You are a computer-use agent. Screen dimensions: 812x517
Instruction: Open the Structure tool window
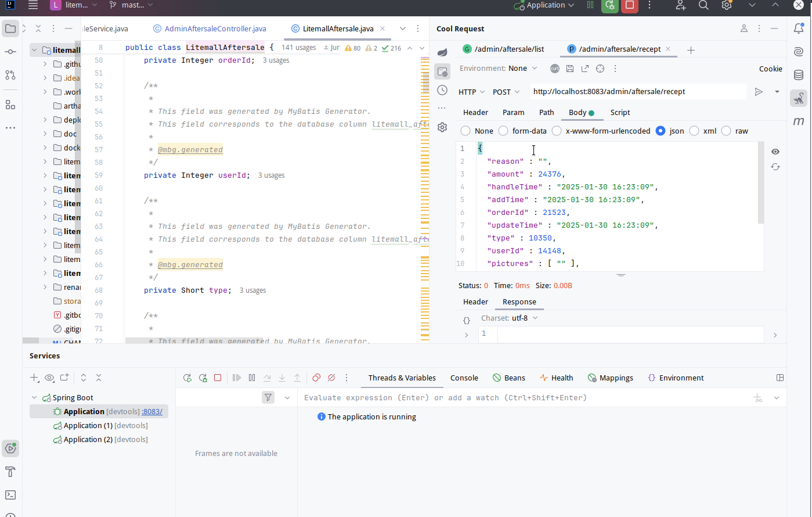pos(10,105)
